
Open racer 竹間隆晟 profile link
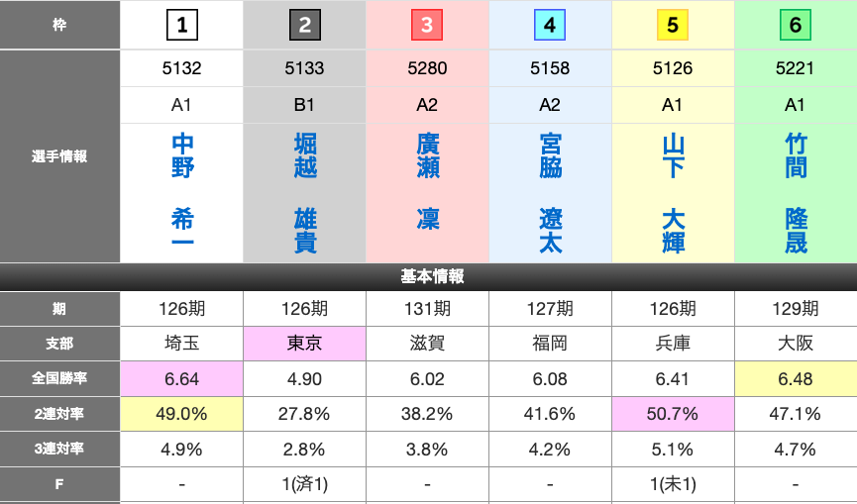click(x=797, y=193)
